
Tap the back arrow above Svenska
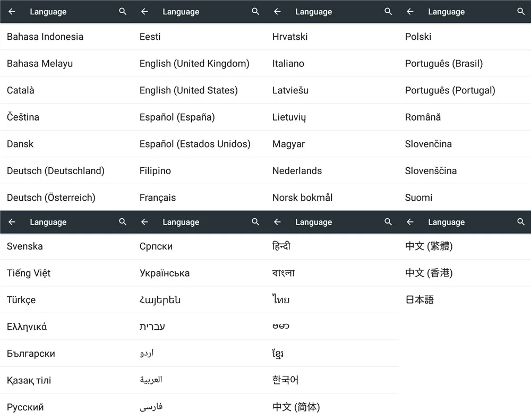12,222
